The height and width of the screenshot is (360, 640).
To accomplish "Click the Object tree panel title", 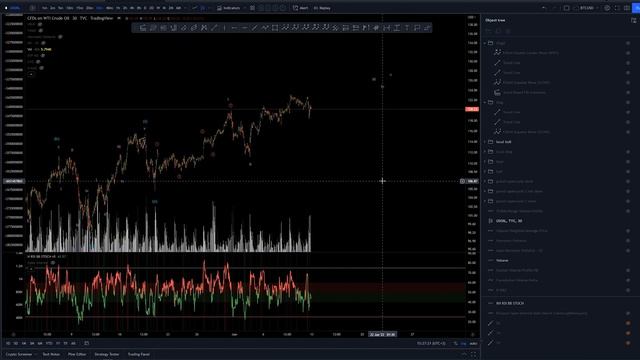I will point(495,20).
